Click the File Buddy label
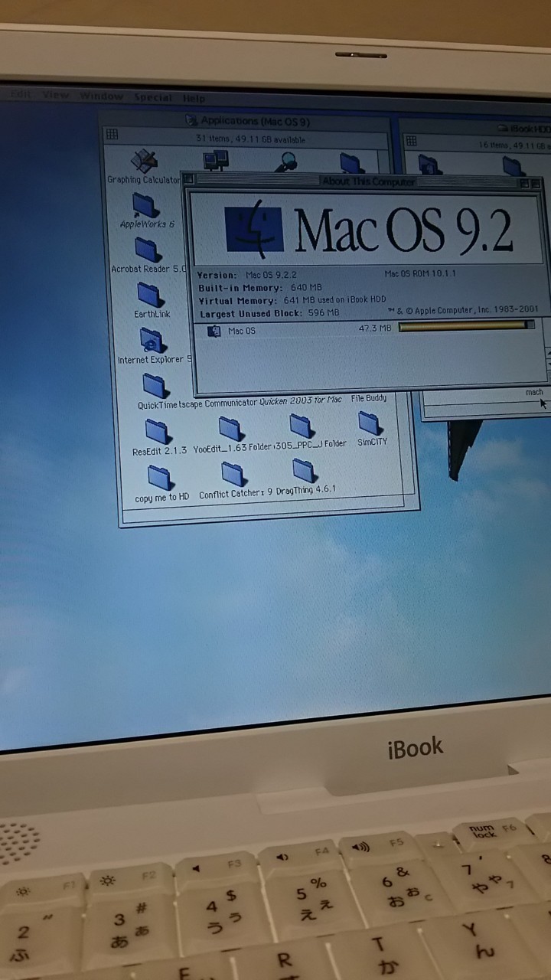Image resolution: width=551 pixels, height=980 pixels. click(x=369, y=398)
